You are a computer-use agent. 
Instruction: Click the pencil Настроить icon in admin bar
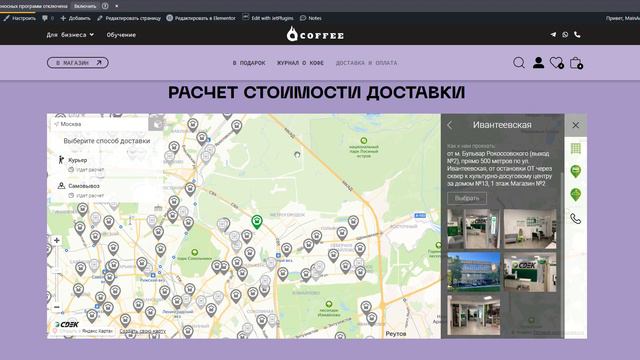[6, 18]
